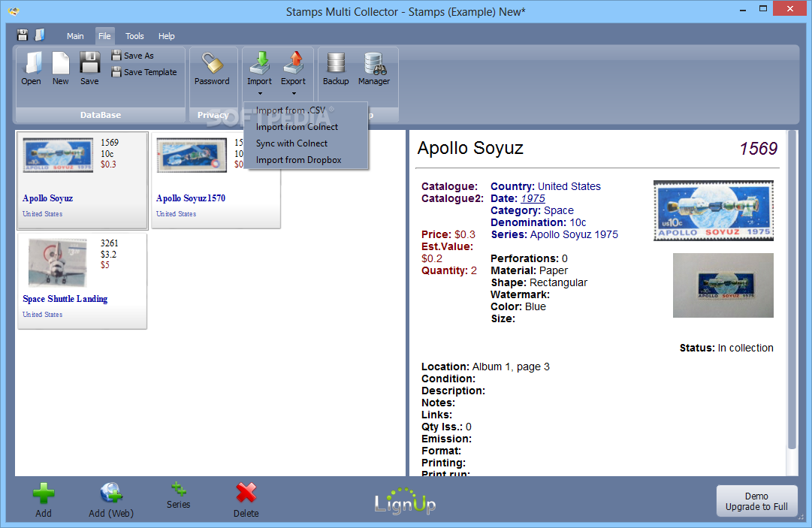Viewport: 812px width, 528px height.
Task: Click the Material value Paper
Action: pyautogui.click(x=554, y=270)
